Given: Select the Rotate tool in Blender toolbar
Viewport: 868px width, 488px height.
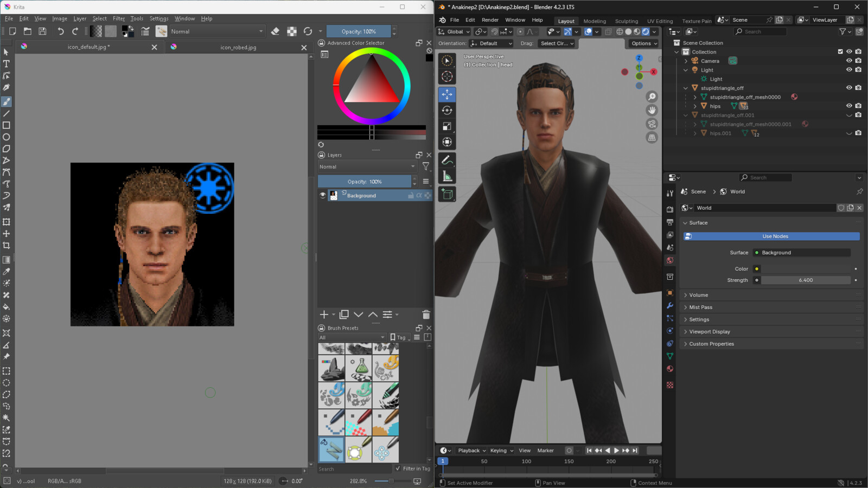Looking at the screenshot, I should pos(447,111).
